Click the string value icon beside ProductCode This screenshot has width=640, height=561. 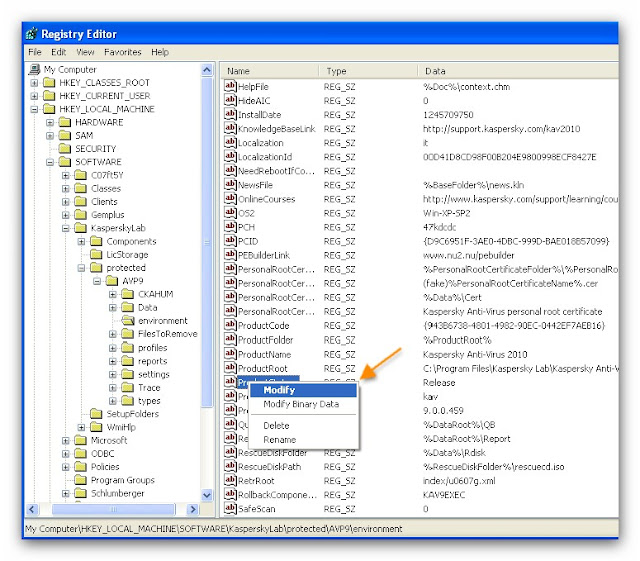pyautogui.click(x=230, y=325)
